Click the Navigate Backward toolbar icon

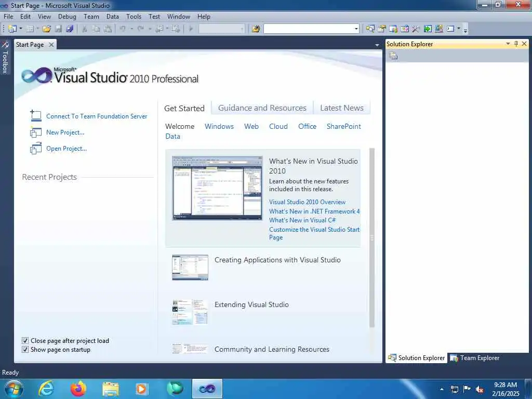(x=159, y=29)
